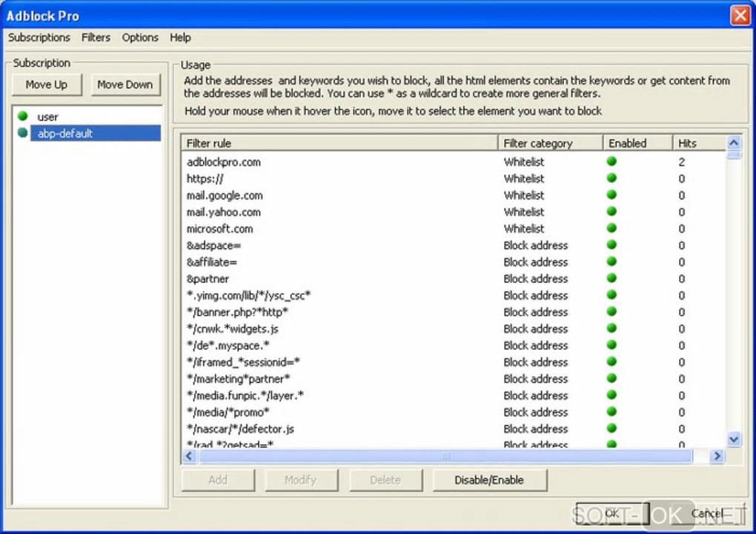Select the */media/*promo* rule
The width and height of the screenshot is (756, 534).
point(228,412)
